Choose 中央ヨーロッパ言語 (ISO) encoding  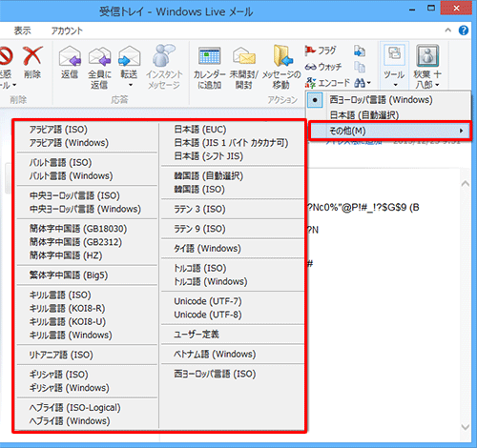(74, 195)
